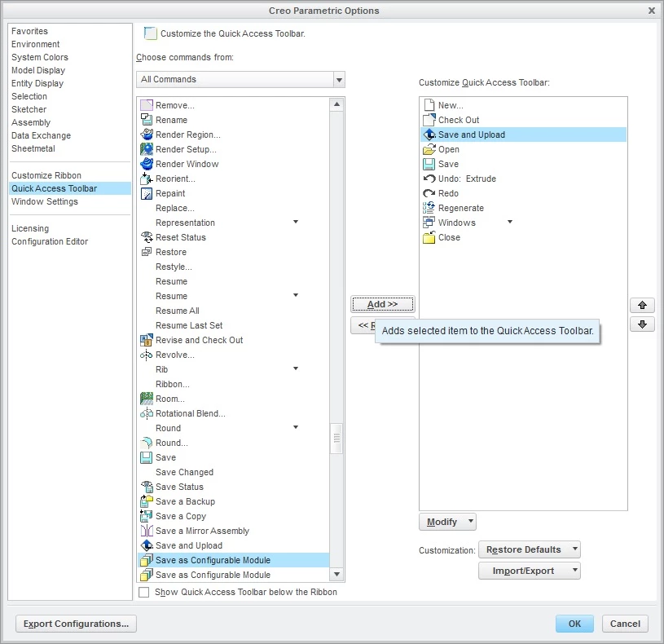Expand the Round submenu arrow
The image size is (664, 644).
point(296,427)
